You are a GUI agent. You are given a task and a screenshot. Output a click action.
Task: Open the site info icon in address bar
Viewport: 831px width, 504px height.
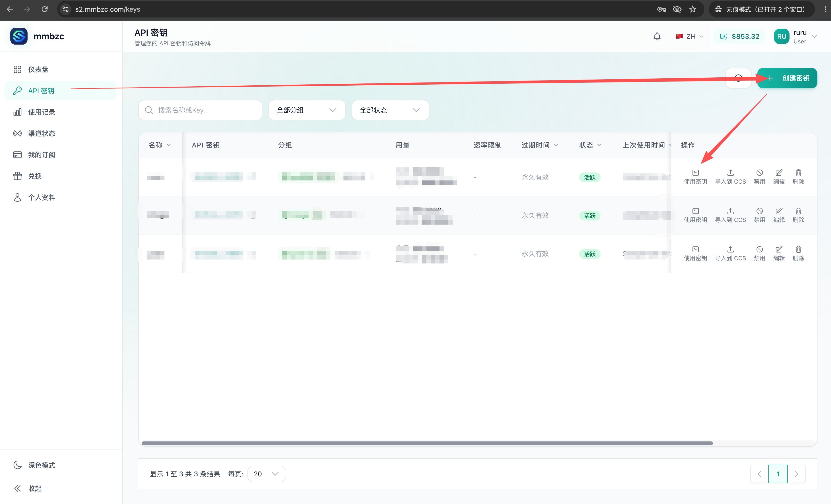(66, 9)
